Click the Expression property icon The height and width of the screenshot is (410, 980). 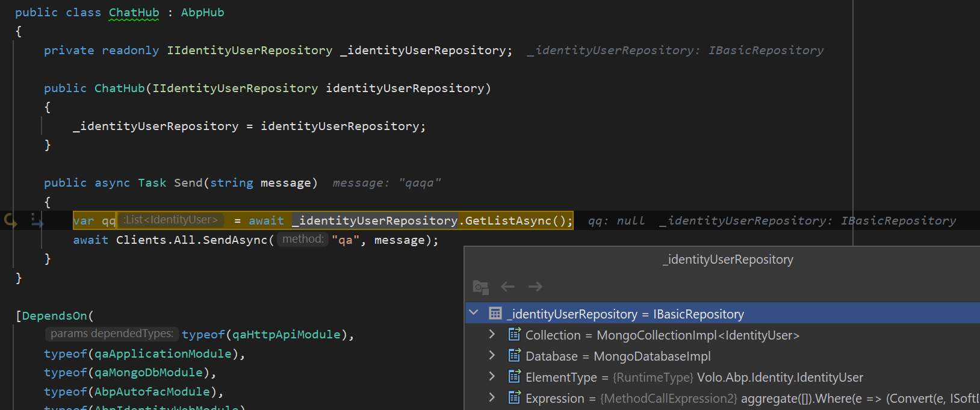514,398
